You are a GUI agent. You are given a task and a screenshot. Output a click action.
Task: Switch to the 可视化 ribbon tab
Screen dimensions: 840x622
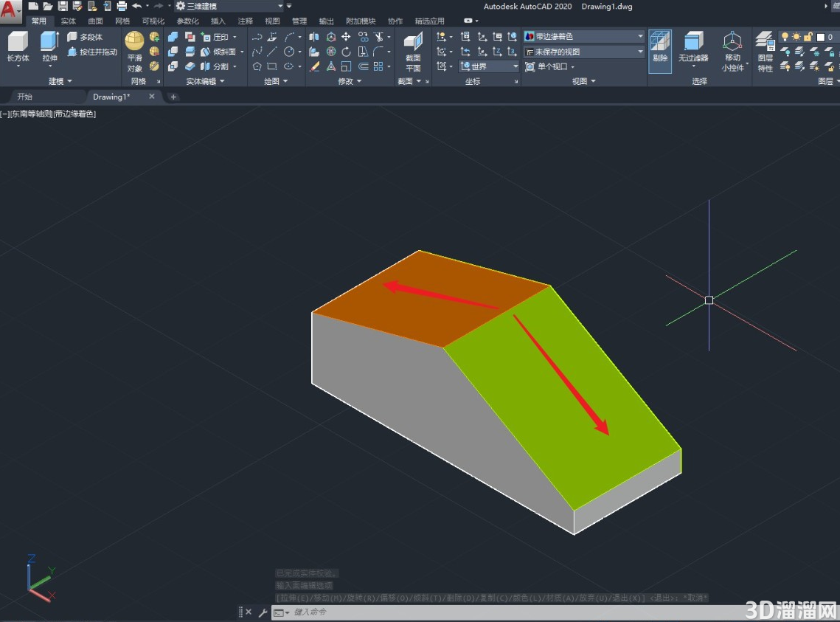coord(153,21)
